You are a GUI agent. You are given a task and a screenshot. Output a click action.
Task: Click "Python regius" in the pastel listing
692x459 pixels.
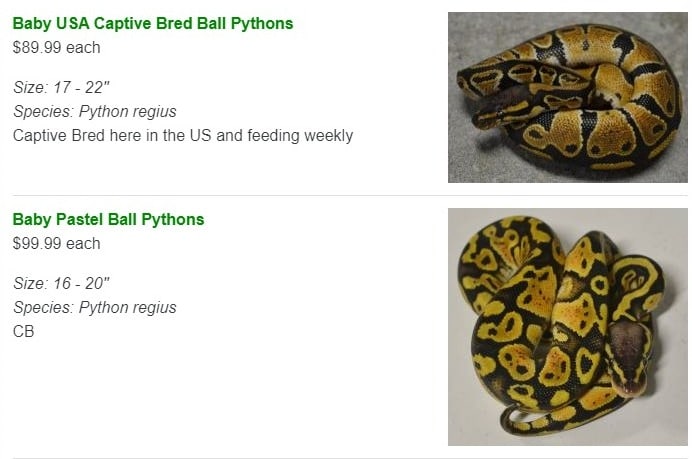coord(128,308)
